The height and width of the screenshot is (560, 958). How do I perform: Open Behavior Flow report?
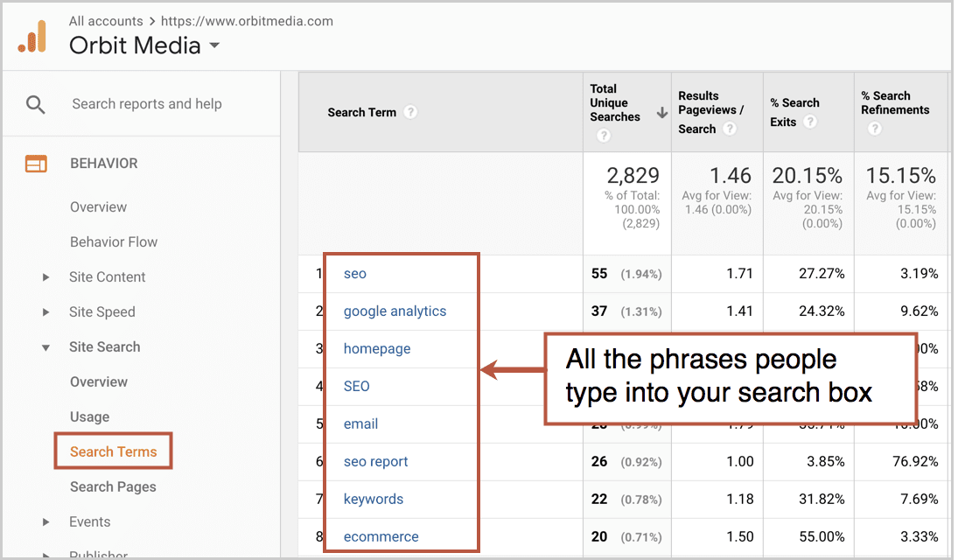tap(114, 242)
